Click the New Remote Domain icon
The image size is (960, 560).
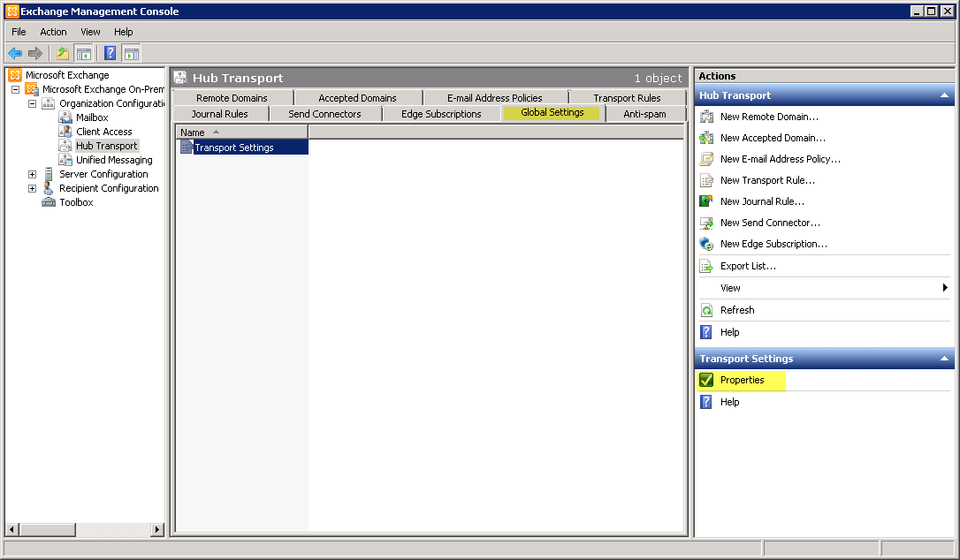coord(707,117)
